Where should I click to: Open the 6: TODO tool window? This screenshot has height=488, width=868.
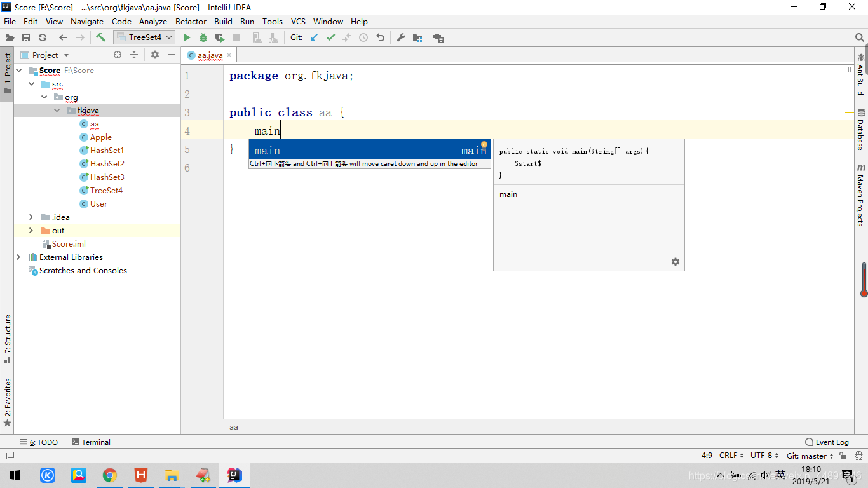point(39,442)
